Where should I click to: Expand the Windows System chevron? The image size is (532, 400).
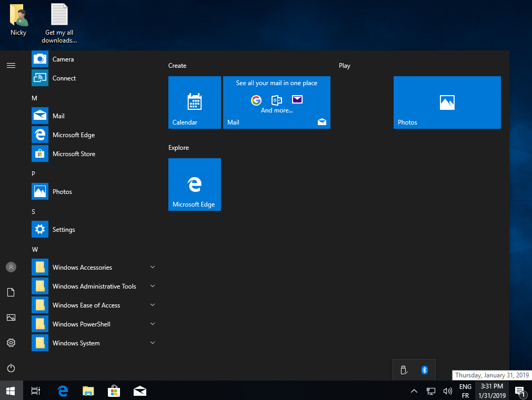[153, 343]
